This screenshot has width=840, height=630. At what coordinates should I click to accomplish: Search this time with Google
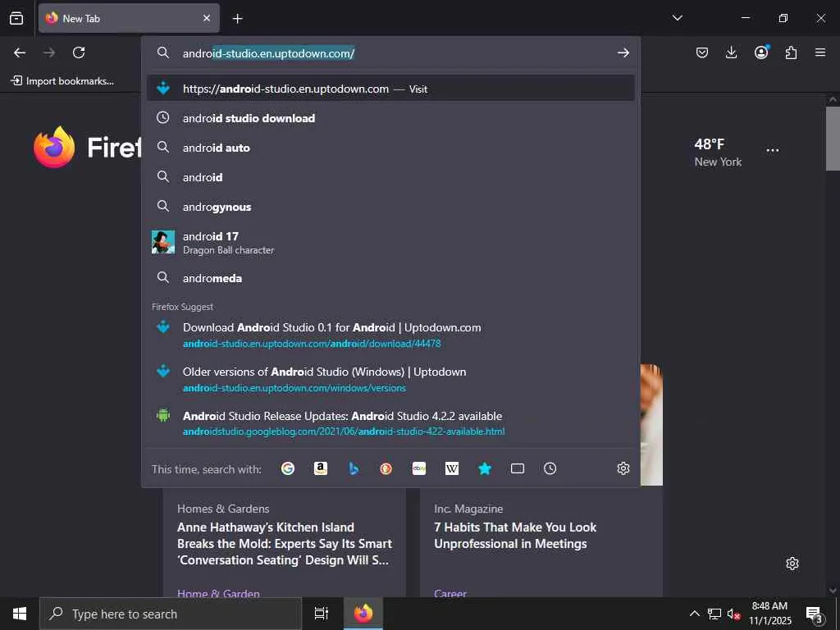click(288, 468)
